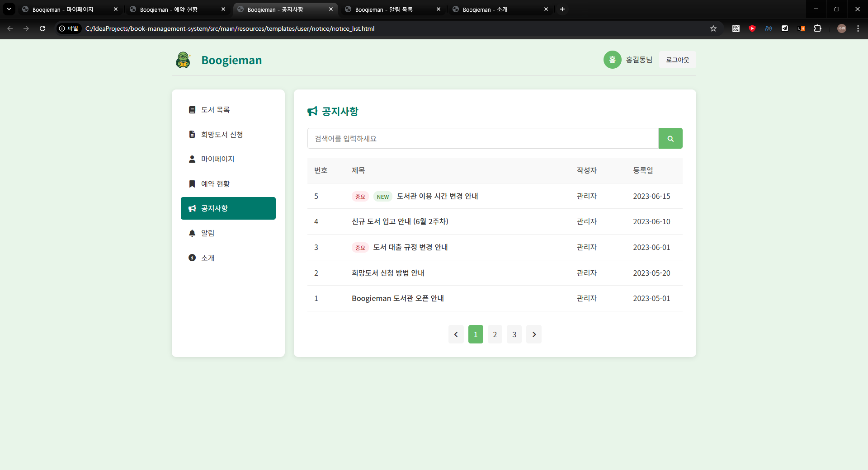
Task: Click the user avatar circle in header
Action: [612, 60]
